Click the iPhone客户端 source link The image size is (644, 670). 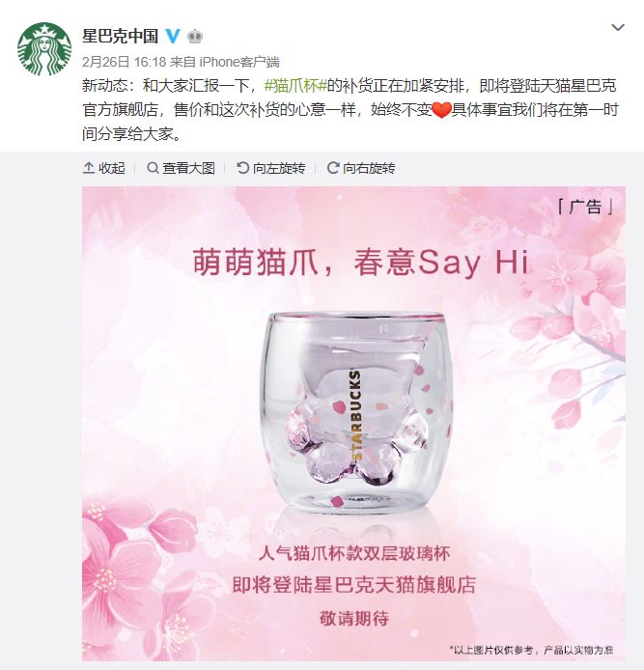[239, 62]
